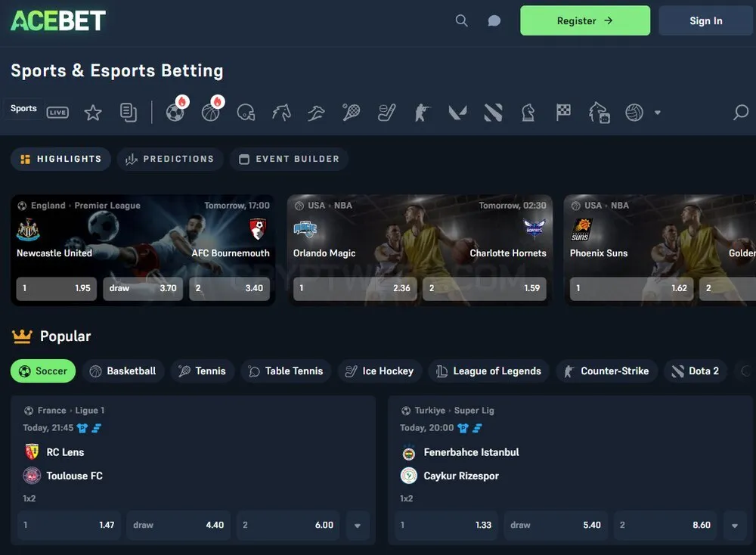The width and height of the screenshot is (756, 555).
Task: Bet on Toulouse FC at 6.00
Action: 288,525
